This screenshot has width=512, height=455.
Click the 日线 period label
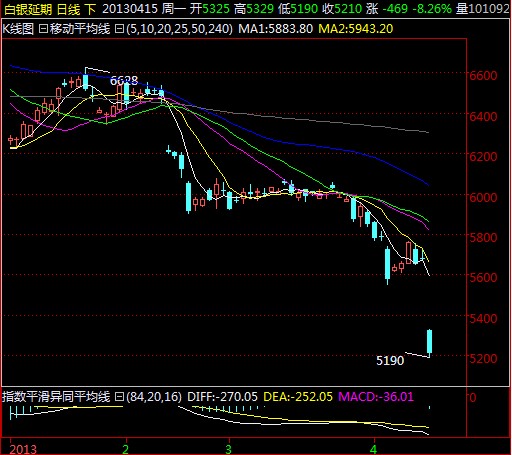click(68, 9)
